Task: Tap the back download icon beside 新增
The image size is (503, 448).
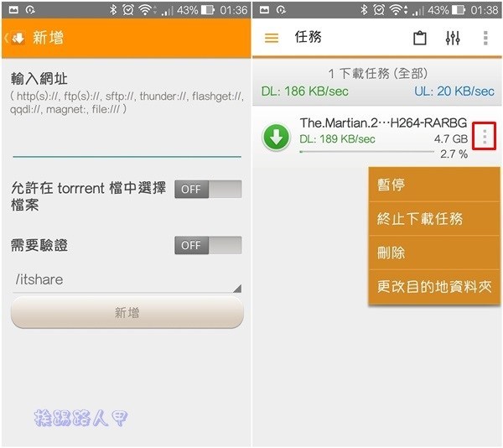Action: coord(18,38)
